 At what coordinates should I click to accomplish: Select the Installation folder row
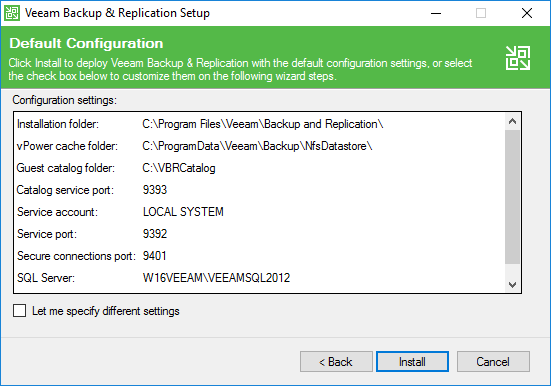pos(259,124)
